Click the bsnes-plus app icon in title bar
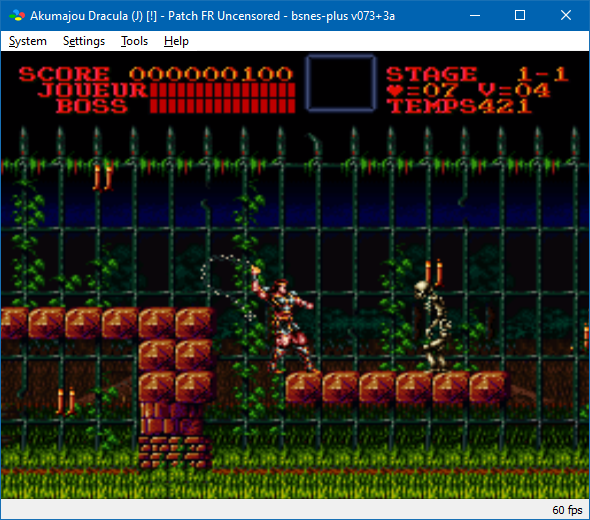 17,16
